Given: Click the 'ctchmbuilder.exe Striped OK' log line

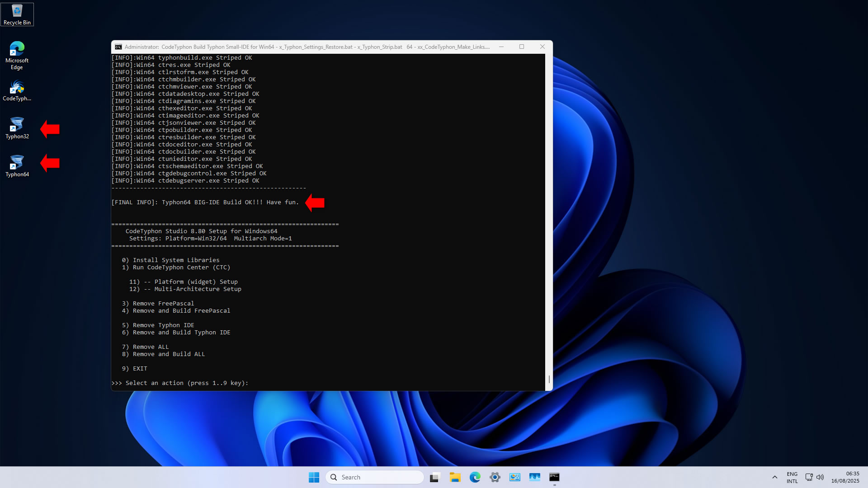Looking at the screenshot, I should tap(184, 80).
